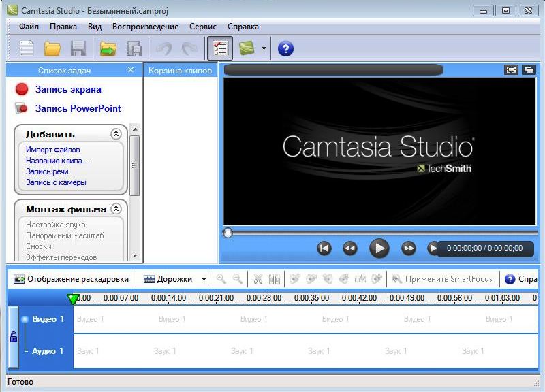Click the blue help icon on the timeline toolbar
The height and width of the screenshot is (392, 545).
coord(510,279)
